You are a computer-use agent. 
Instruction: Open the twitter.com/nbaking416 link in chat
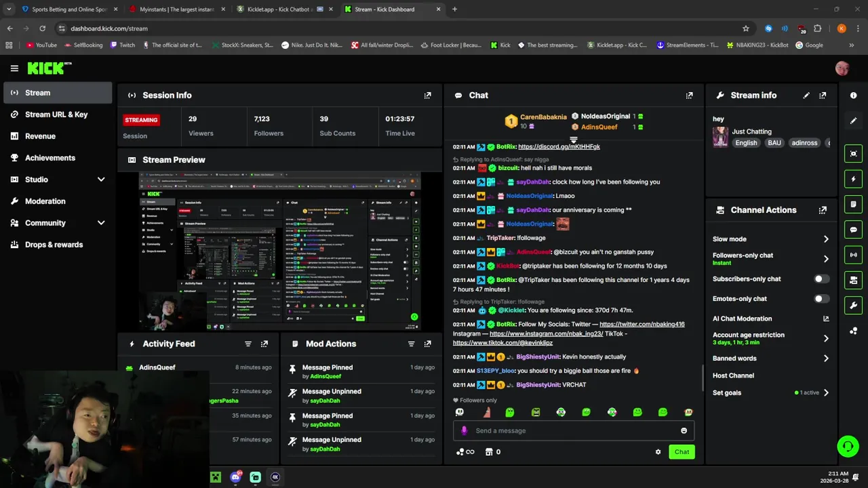[642, 325]
